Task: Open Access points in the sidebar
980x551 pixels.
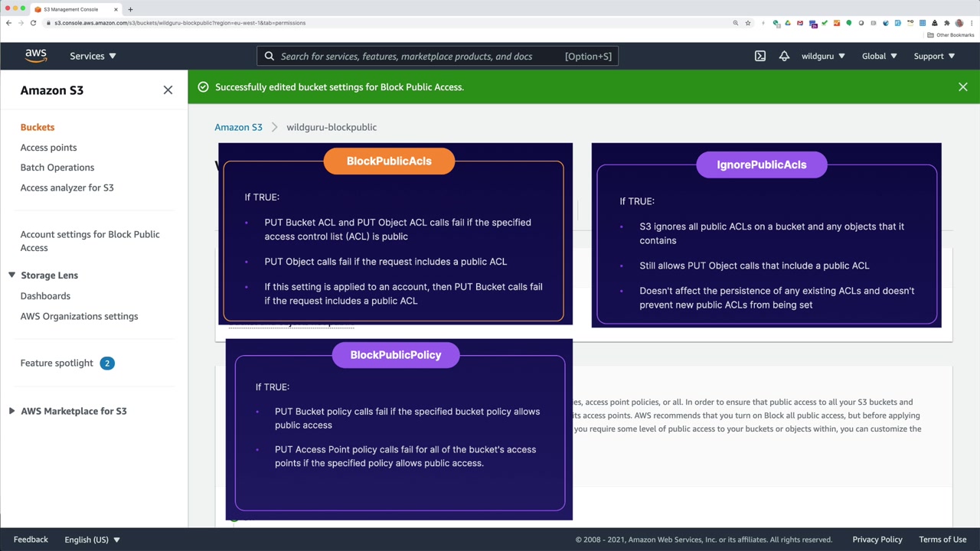Action: [x=48, y=148]
